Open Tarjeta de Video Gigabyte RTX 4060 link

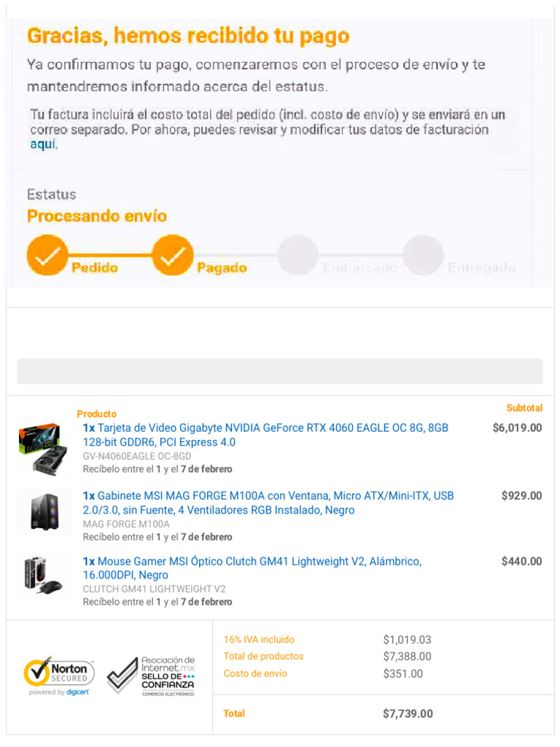point(265,435)
